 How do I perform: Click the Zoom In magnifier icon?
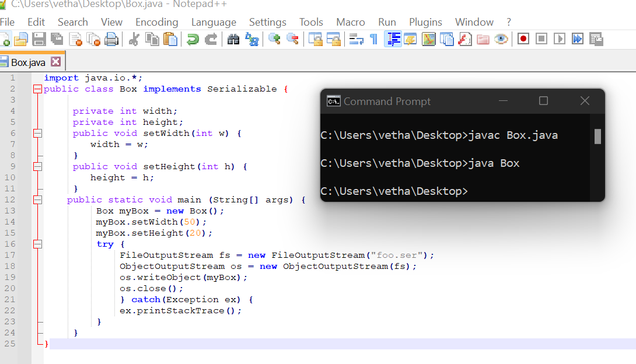tap(275, 39)
